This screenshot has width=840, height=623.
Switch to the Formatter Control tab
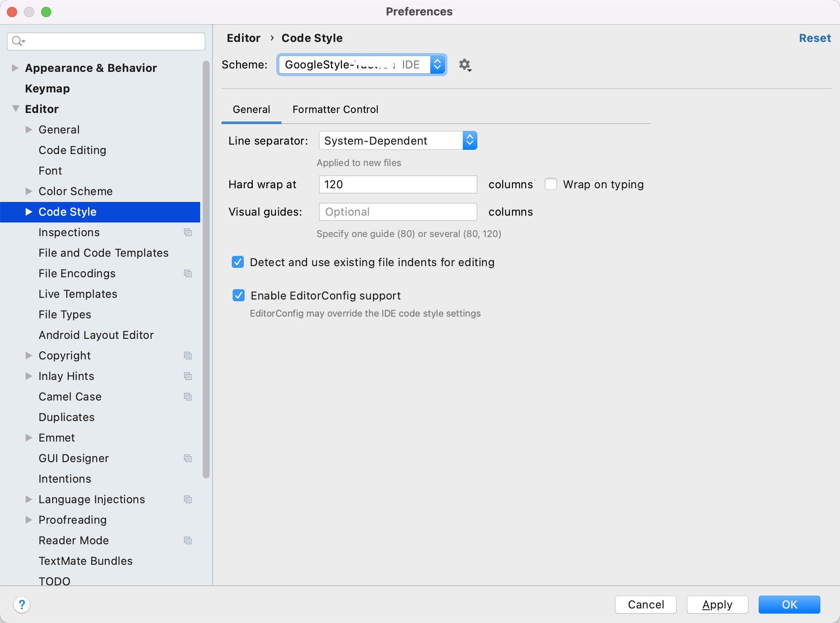pyautogui.click(x=335, y=110)
